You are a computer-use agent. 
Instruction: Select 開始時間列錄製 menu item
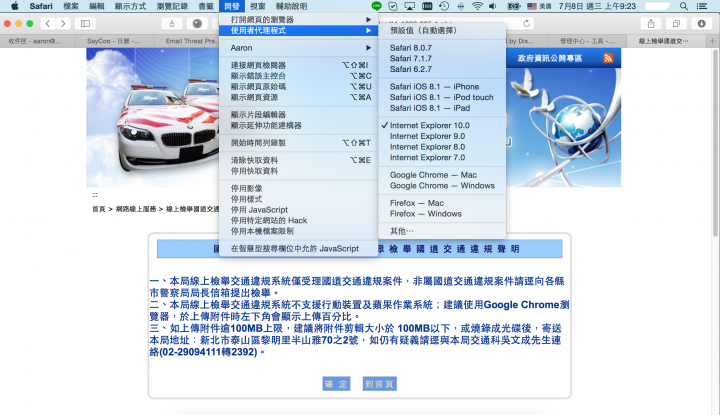[x=298, y=143]
